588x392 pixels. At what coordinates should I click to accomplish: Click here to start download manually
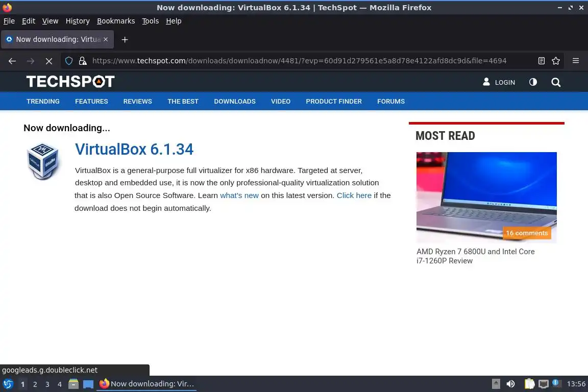354,195
